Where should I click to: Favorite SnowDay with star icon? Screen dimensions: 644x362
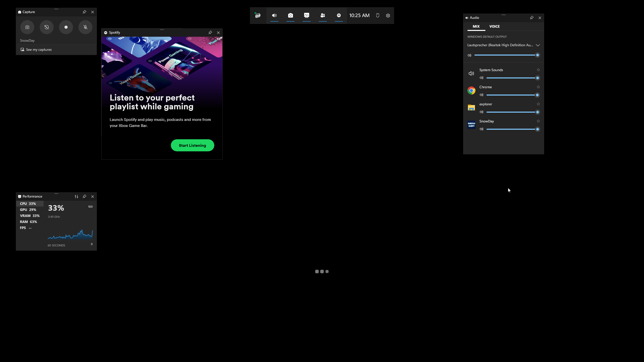pyautogui.click(x=538, y=121)
